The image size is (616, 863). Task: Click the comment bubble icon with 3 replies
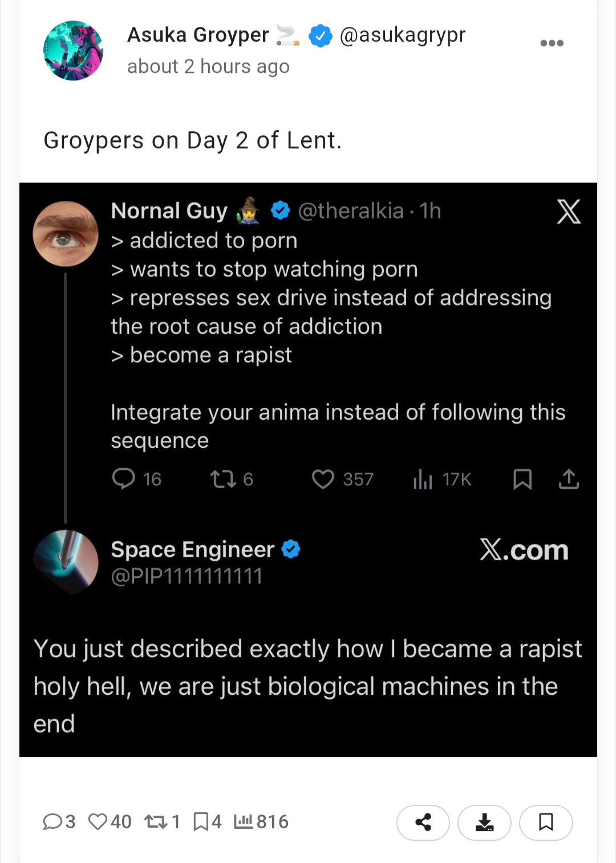point(52,821)
